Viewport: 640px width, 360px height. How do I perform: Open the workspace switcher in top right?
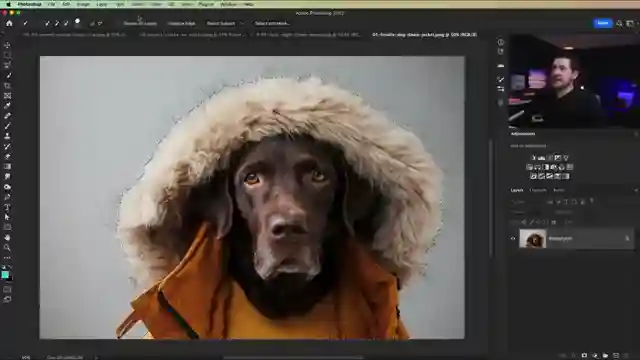point(631,24)
